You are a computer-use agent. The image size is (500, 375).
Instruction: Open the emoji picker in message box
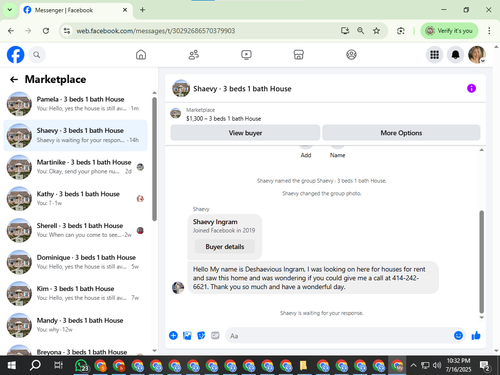458,335
